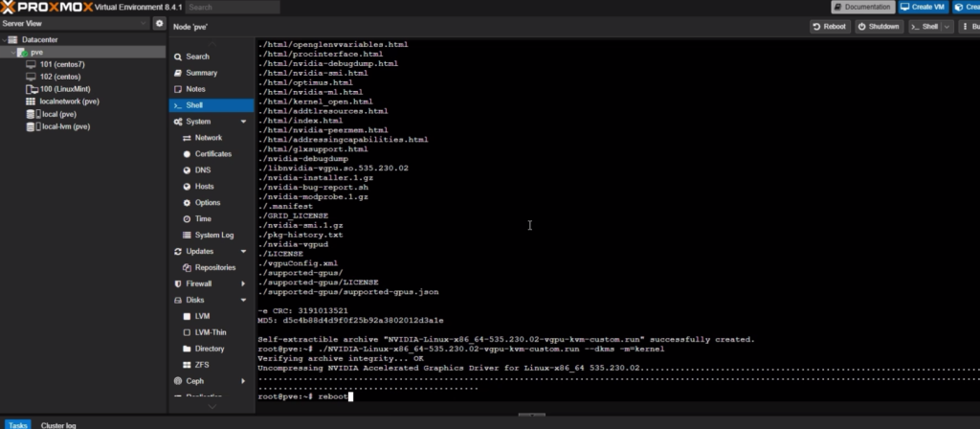Expand the Firewall submenu arrow
Image resolution: width=980 pixels, height=429 pixels.
point(244,283)
